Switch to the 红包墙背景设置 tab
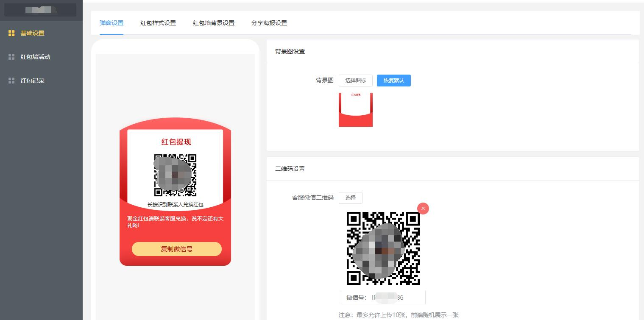Screen dimensions: 644x320 pos(214,23)
